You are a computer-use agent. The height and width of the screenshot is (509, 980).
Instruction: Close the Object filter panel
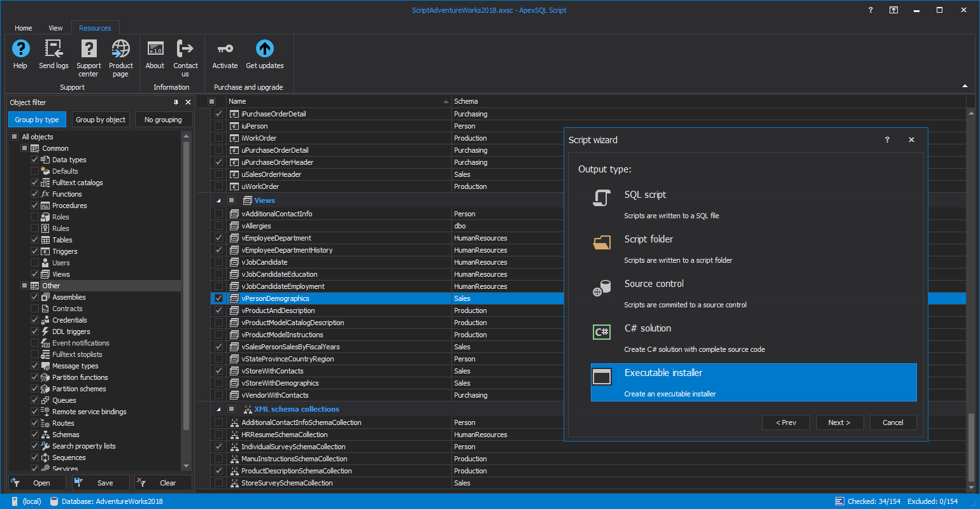coord(188,102)
